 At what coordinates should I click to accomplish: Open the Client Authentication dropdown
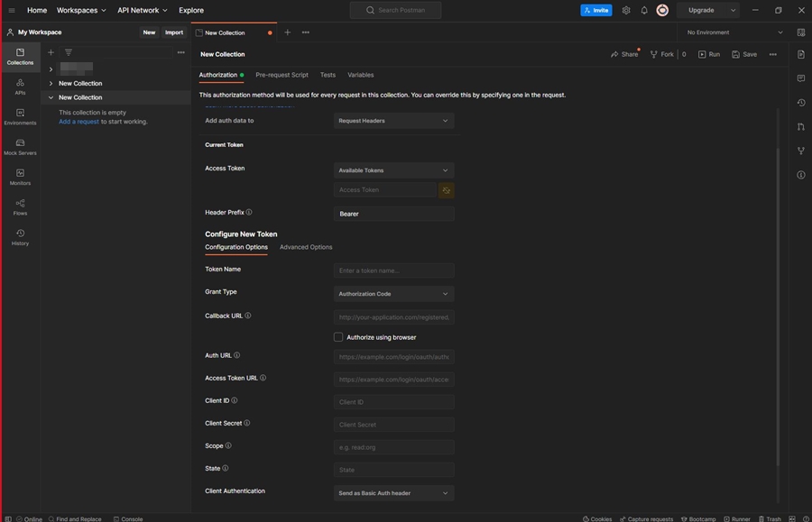click(x=393, y=493)
